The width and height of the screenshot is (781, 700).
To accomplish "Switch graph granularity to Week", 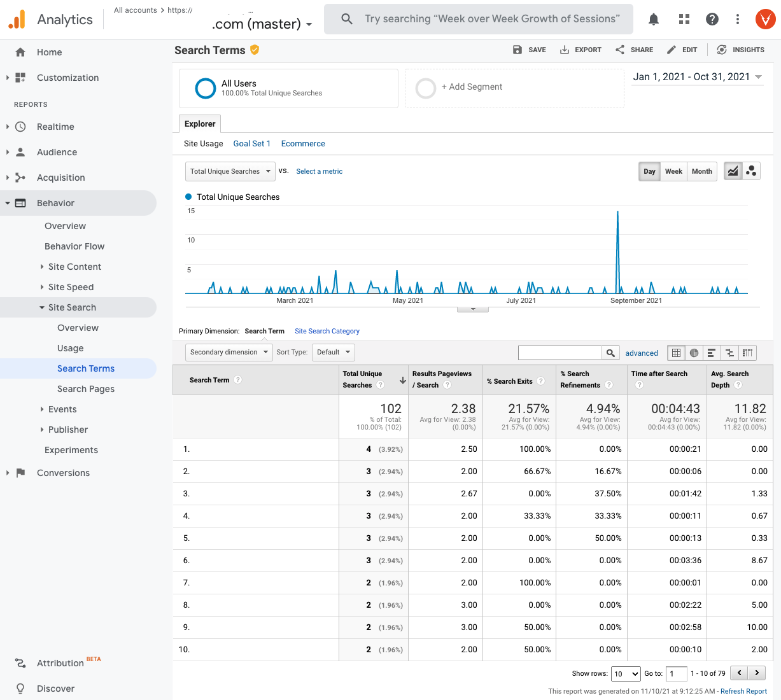I will click(673, 171).
